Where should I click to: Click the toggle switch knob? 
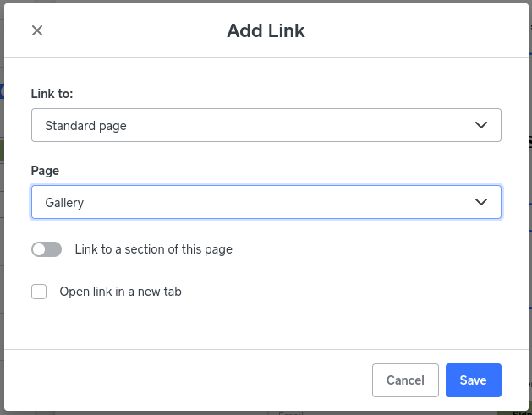[x=39, y=249]
